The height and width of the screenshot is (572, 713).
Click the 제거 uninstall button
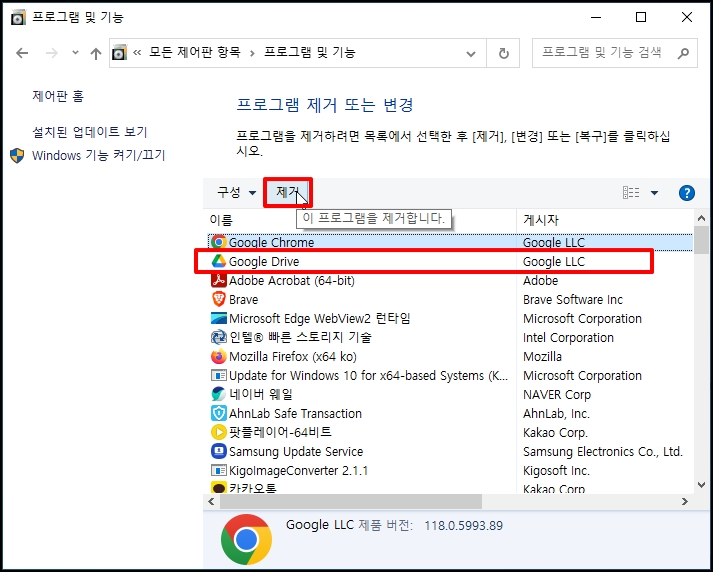tap(288, 192)
